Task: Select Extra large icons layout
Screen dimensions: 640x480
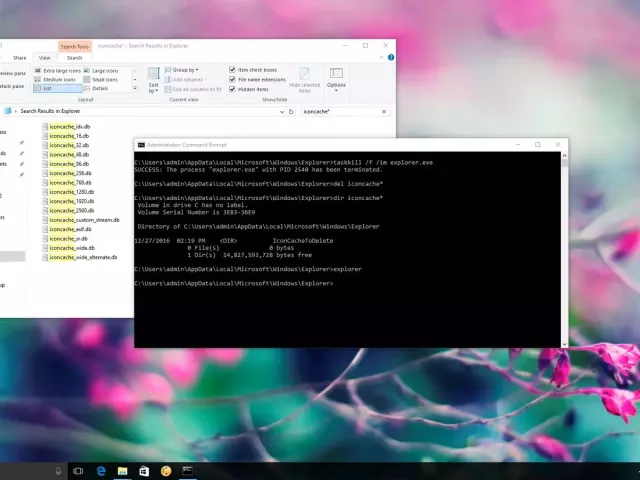Action: pos(59,71)
